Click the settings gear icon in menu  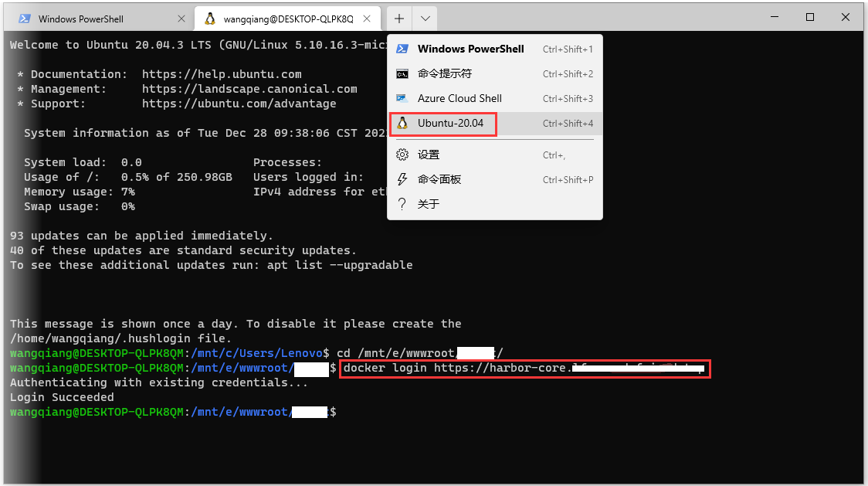point(402,155)
